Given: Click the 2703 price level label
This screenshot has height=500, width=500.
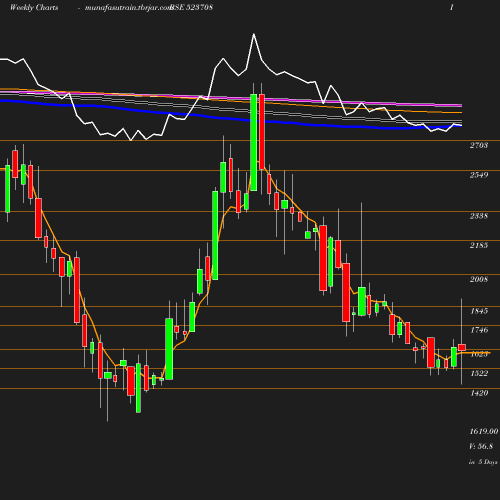Looking at the screenshot, I should click(479, 145).
